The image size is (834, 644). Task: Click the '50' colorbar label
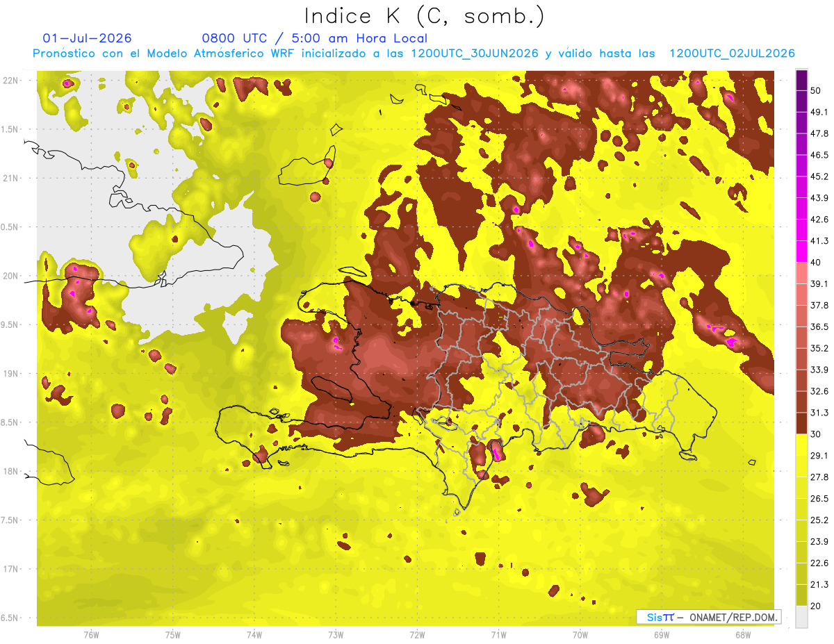pos(816,91)
